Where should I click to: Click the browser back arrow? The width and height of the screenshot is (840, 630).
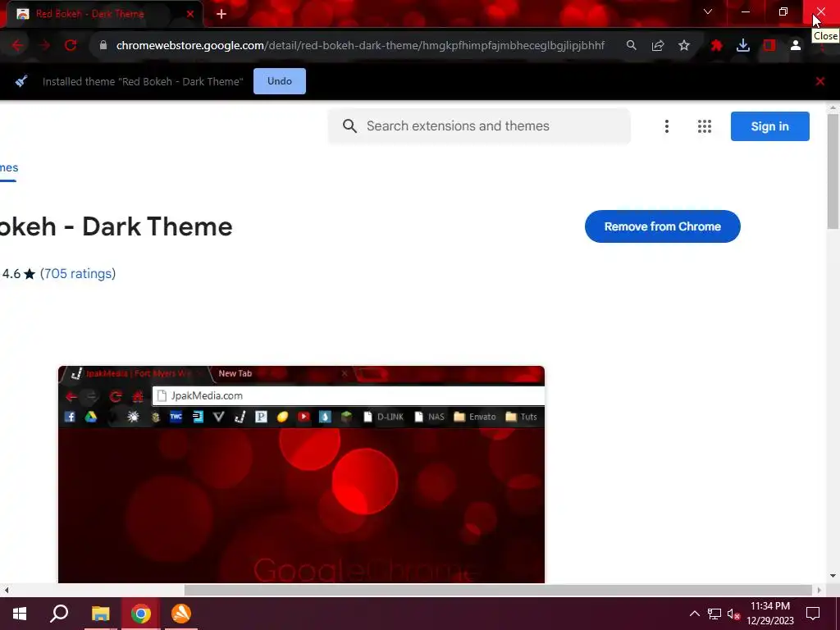coord(17,46)
